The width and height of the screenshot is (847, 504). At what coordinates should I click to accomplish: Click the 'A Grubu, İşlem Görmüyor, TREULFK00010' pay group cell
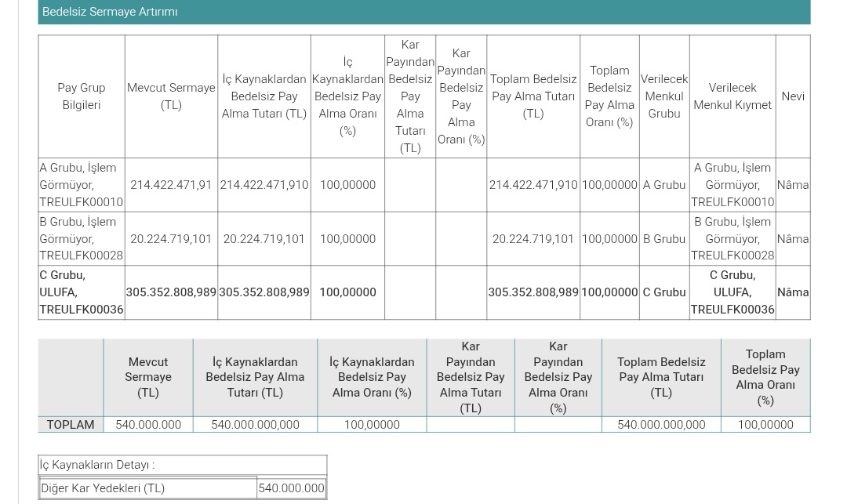82,184
